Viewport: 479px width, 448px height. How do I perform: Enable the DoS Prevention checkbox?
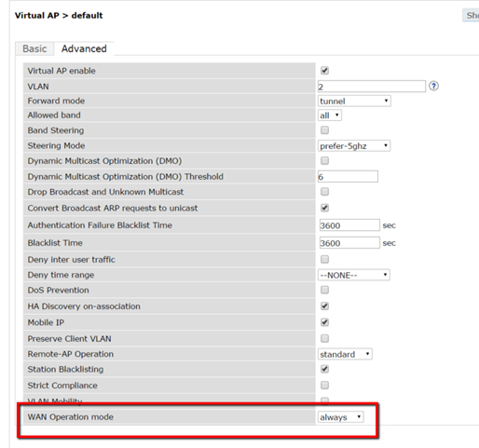pos(324,290)
